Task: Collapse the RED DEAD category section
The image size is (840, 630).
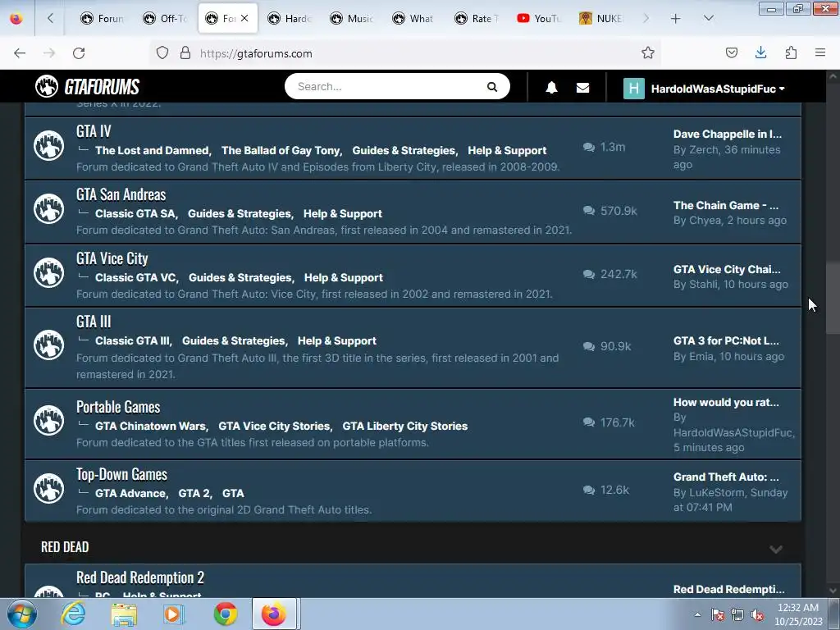Action: pyautogui.click(x=776, y=549)
